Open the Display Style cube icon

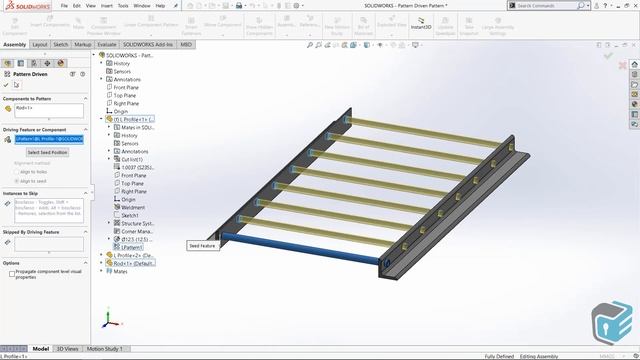pyautogui.click(x=367, y=45)
